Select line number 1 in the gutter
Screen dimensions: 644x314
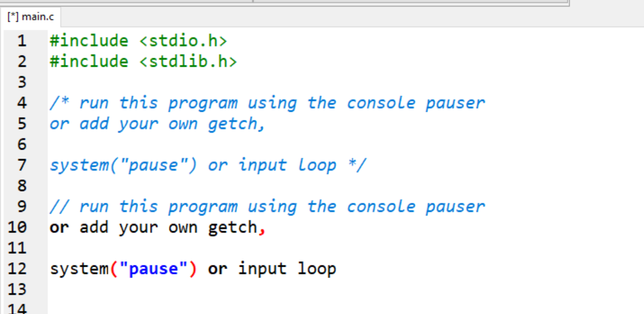22,41
